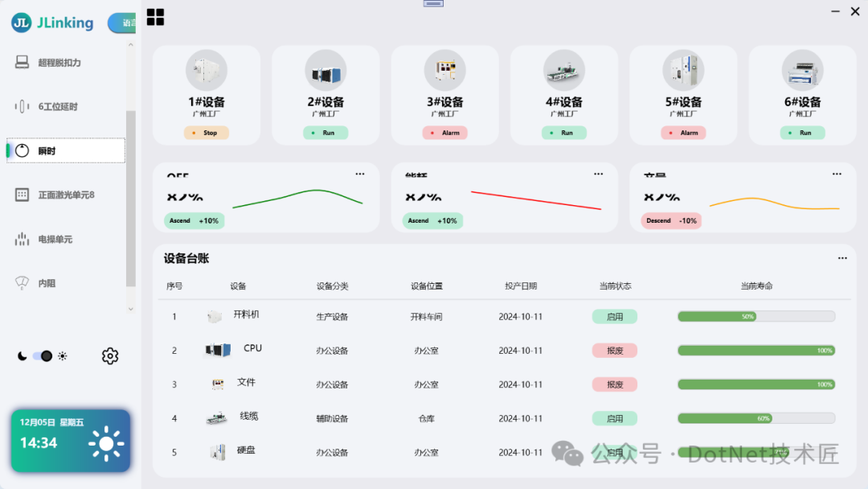Viewport: 868px width, 489px height.
Task: Open the weather icon on the clock card
Action: tap(108, 442)
